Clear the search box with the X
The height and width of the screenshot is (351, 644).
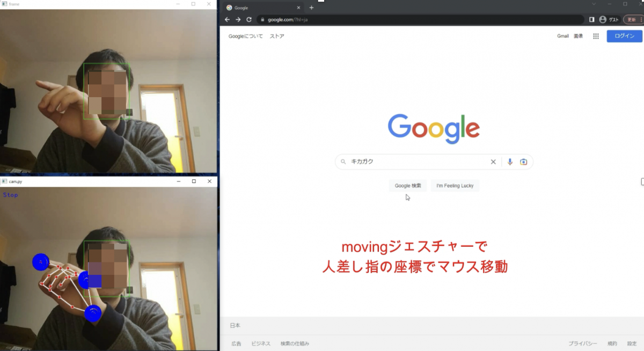click(x=493, y=162)
